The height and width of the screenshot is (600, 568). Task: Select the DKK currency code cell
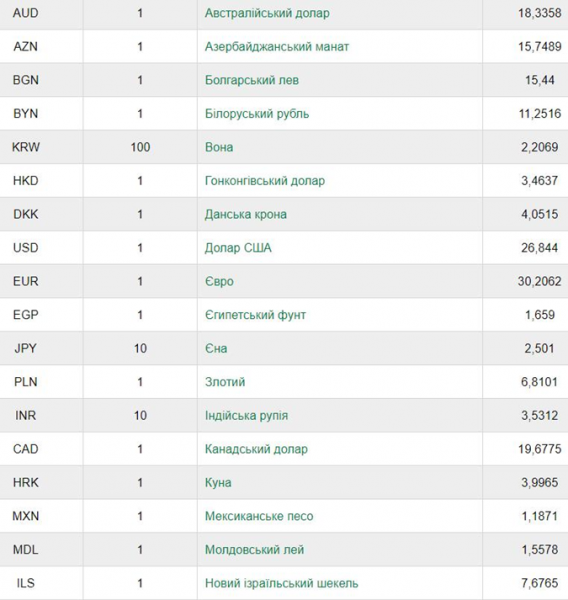[41, 214]
